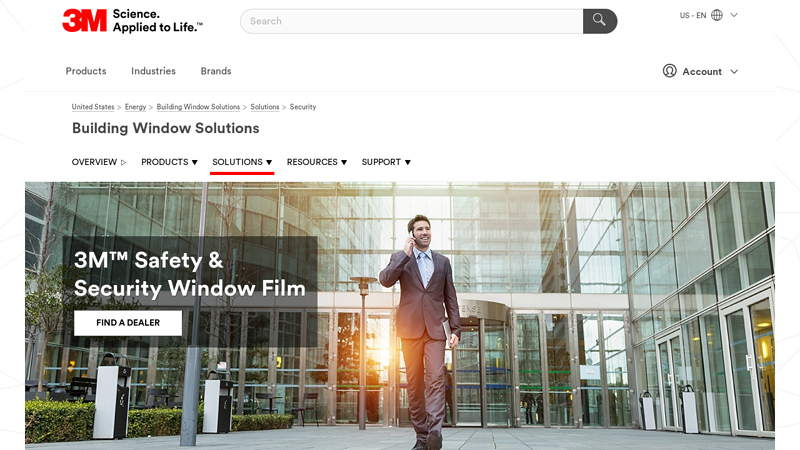Screen dimensions: 800x450
Task: Click the Building Window Solutions heading
Action: click(x=166, y=128)
